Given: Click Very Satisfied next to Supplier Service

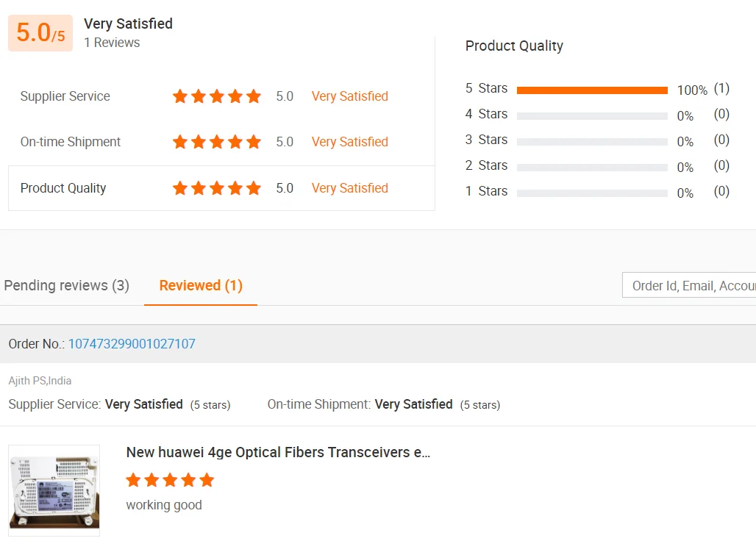Looking at the screenshot, I should pyautogui.click(x=349, y=96).
